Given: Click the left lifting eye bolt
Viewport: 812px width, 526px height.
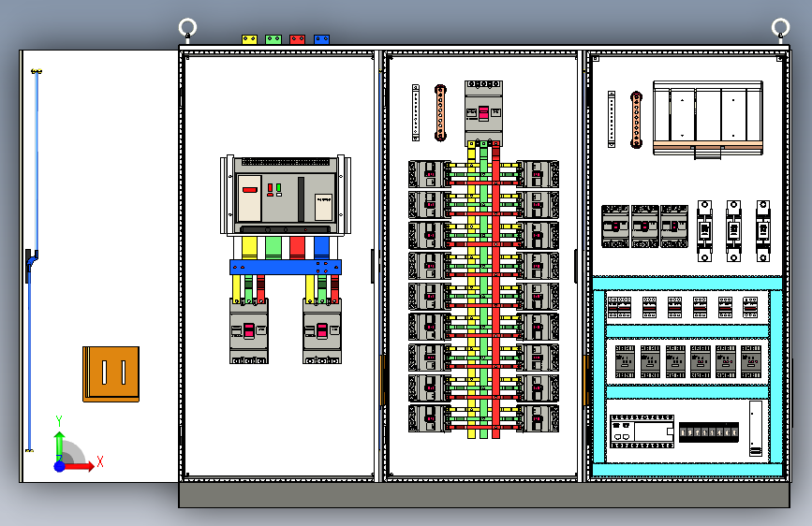Looking at the screenshot, I should tap(187, 28).
